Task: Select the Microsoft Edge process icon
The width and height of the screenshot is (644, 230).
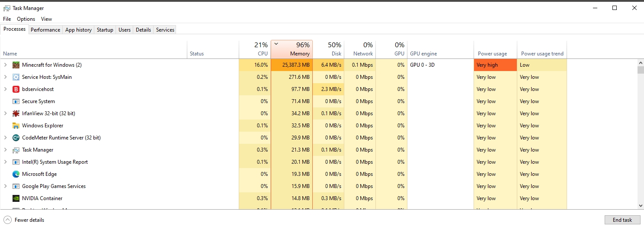Action: 16,174
